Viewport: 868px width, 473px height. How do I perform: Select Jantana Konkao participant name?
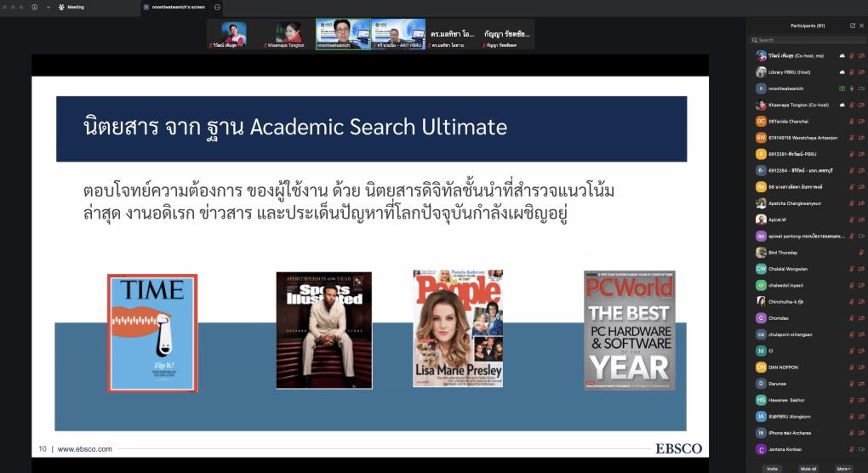click(785, 449)
